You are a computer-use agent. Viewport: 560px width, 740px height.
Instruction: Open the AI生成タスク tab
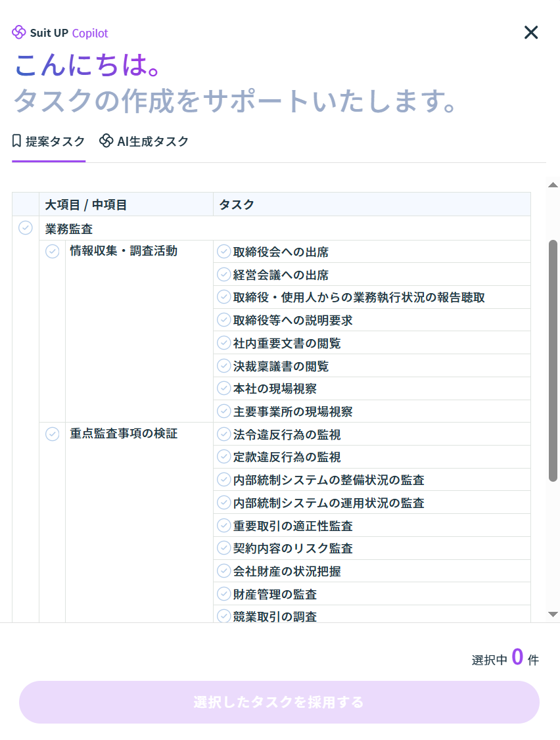point(144,141)
